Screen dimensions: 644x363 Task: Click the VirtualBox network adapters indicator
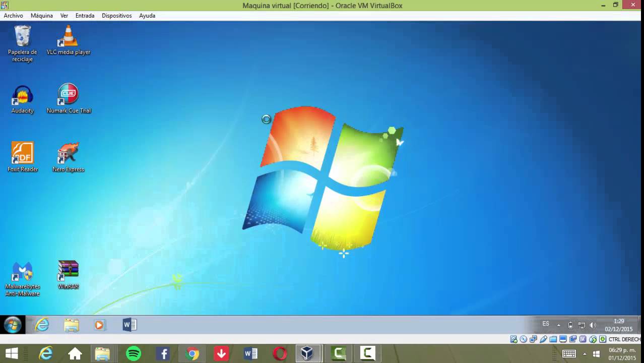click(x=533, y=339)
